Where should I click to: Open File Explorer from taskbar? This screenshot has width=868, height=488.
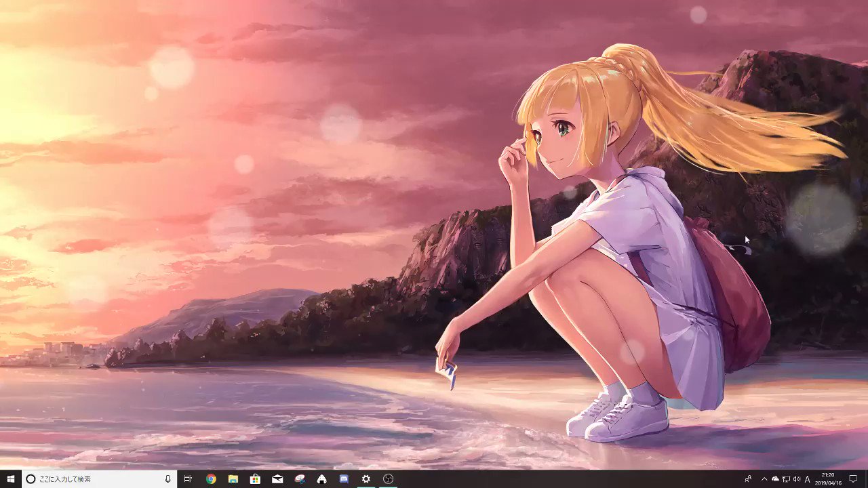(x=233, y=479)
